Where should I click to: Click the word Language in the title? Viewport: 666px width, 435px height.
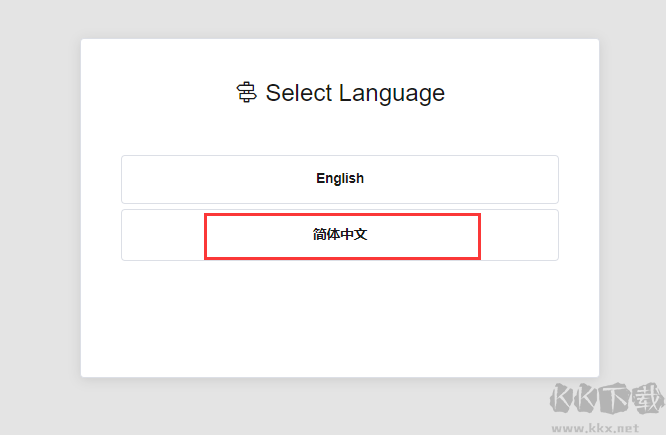click(x=391, y=93)
